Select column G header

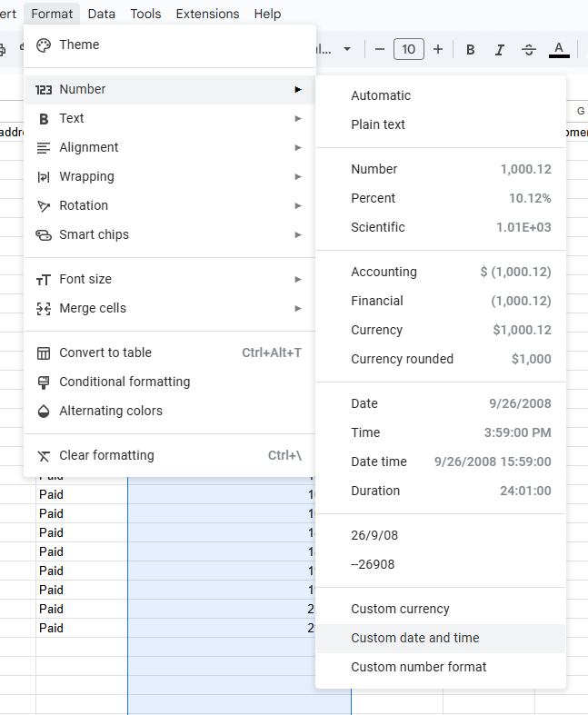pyautogui.click(x=580, y=111)
